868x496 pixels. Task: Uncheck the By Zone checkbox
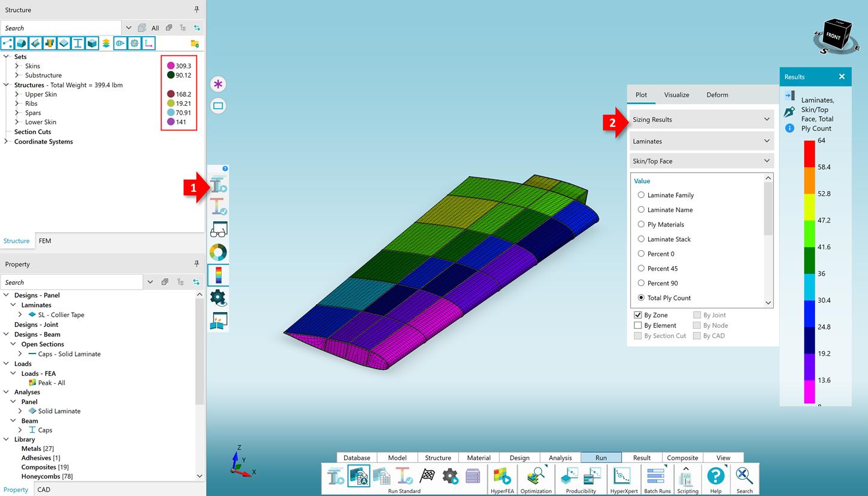coord(638,315)
